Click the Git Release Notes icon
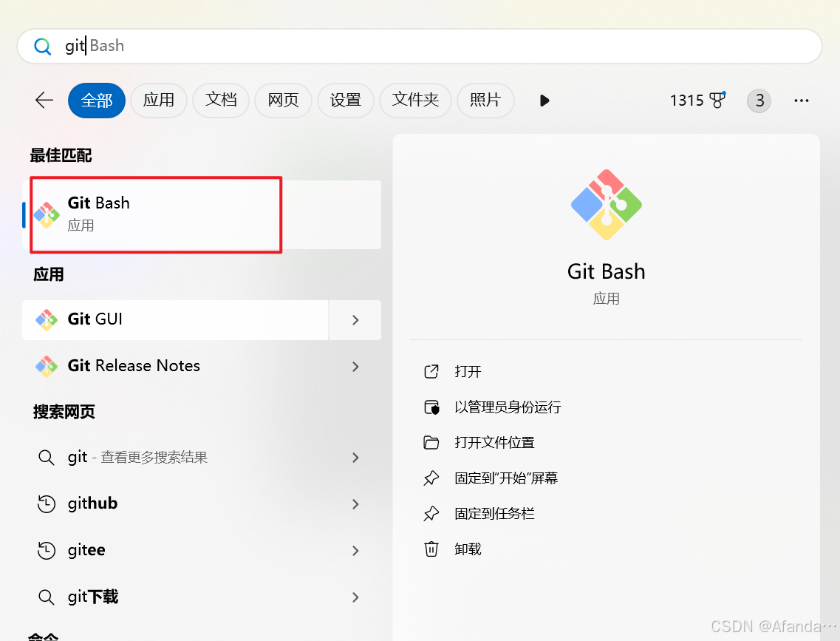Image resolution: width=840 pixels, height=641 pixels. [x=47, y=367]
